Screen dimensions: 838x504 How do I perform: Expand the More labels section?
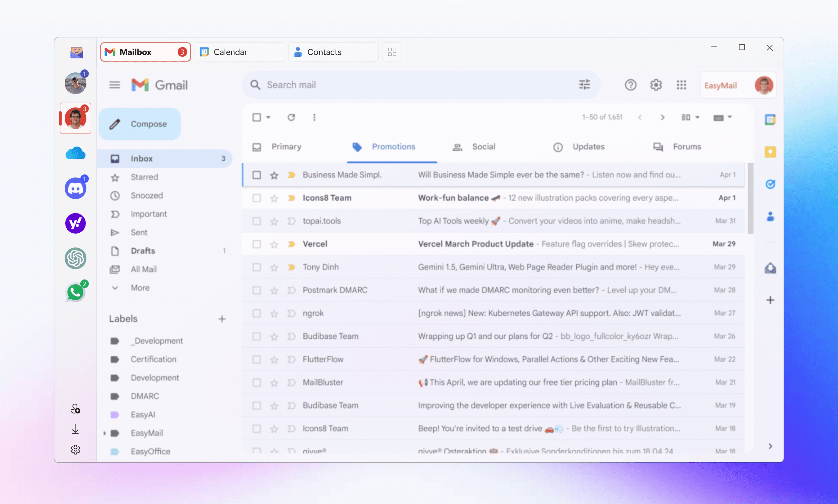coord(140,288)
